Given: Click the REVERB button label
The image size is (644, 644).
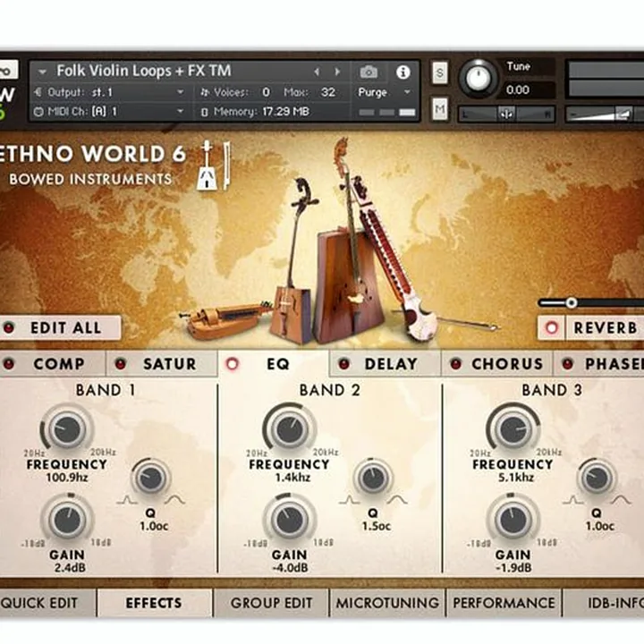Looking at the screenshot, I should point(606,327).
